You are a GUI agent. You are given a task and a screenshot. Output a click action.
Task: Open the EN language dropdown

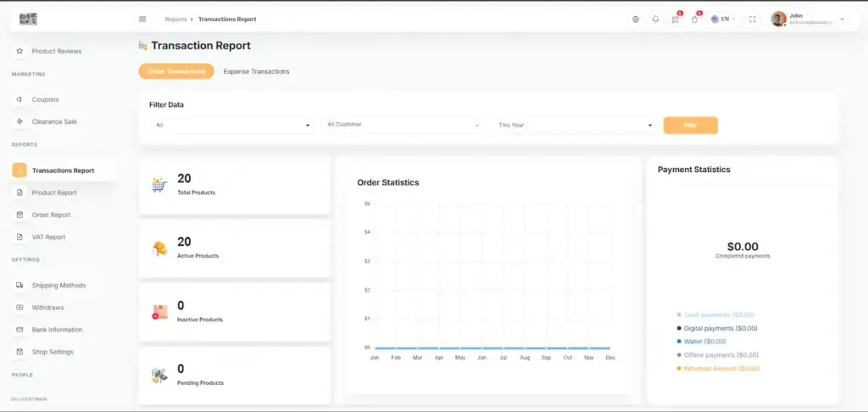click(724, 19)
